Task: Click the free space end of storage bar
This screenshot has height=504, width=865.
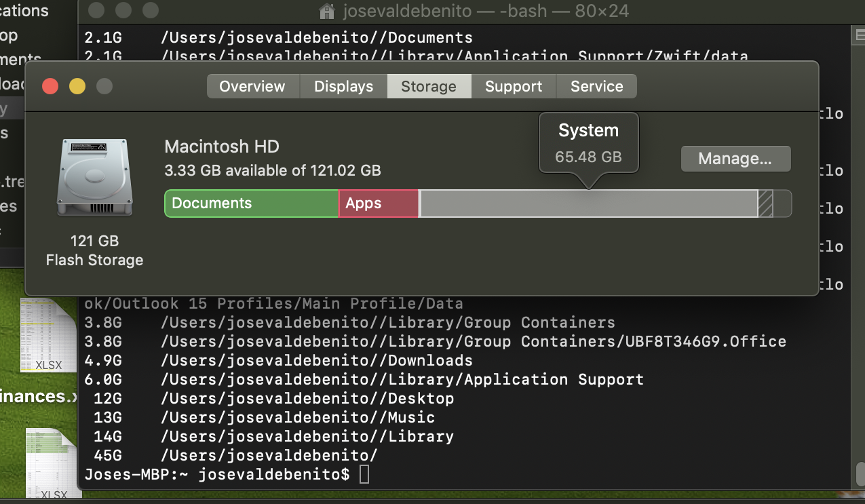Action: point(782,203)
